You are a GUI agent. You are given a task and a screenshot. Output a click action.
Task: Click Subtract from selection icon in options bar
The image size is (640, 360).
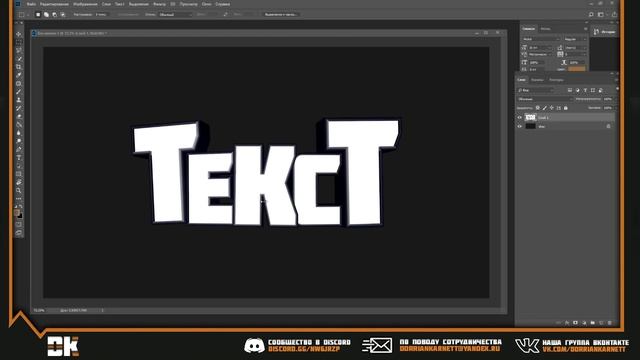[x=54, y=14]
